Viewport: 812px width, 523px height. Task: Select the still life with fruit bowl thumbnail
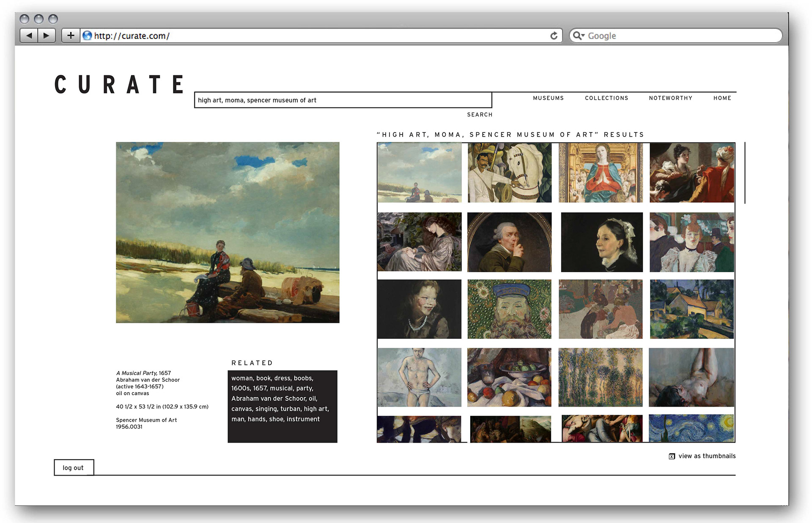(510, 377)
